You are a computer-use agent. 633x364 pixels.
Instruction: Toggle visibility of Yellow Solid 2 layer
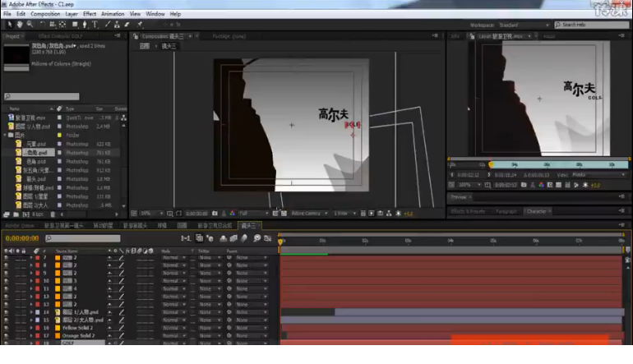(6, 328)
